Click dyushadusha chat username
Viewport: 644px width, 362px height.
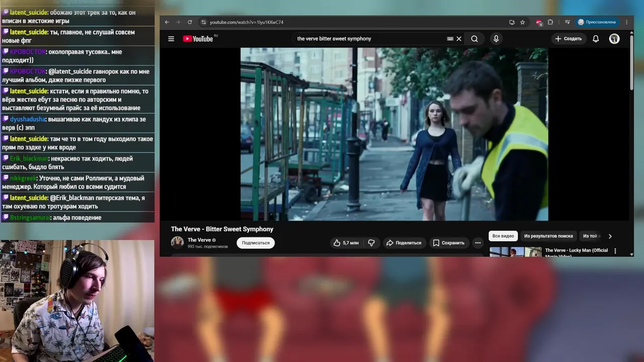(x=28, y=119)
